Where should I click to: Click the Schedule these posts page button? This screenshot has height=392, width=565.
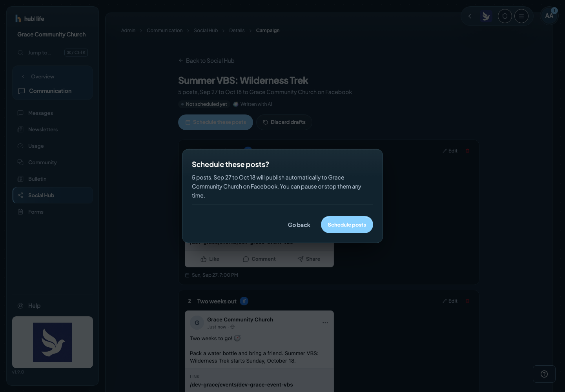click(x=215, y=122)
